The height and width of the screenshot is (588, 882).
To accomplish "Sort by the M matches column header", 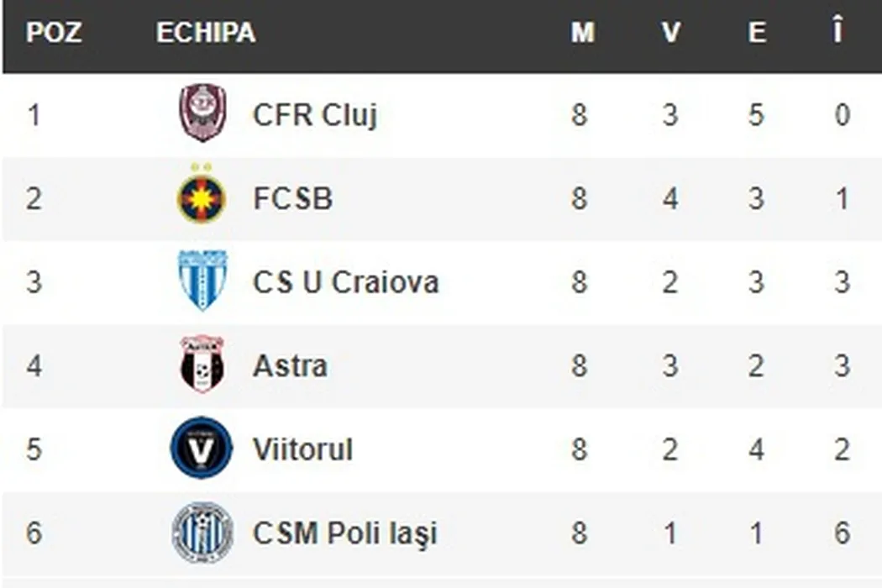I will point(582,34).
